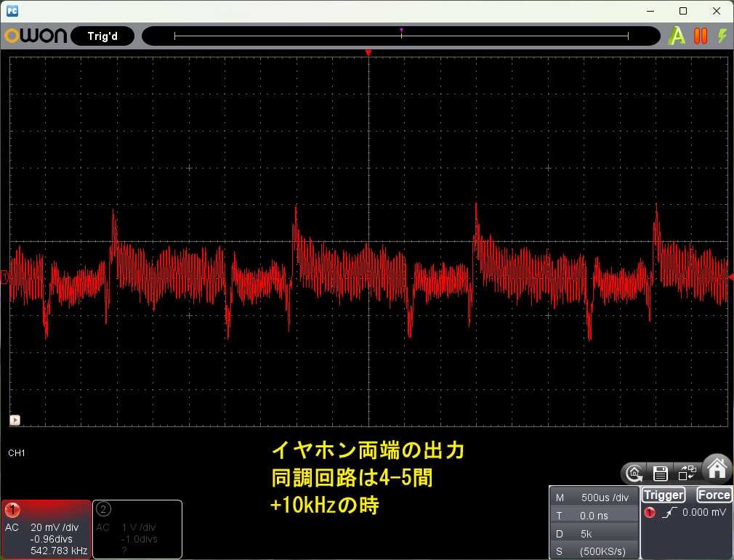Viewport: 734px width, 560px height.
Task: Click the rising edge trigger slope symbol
Action: 669,513
